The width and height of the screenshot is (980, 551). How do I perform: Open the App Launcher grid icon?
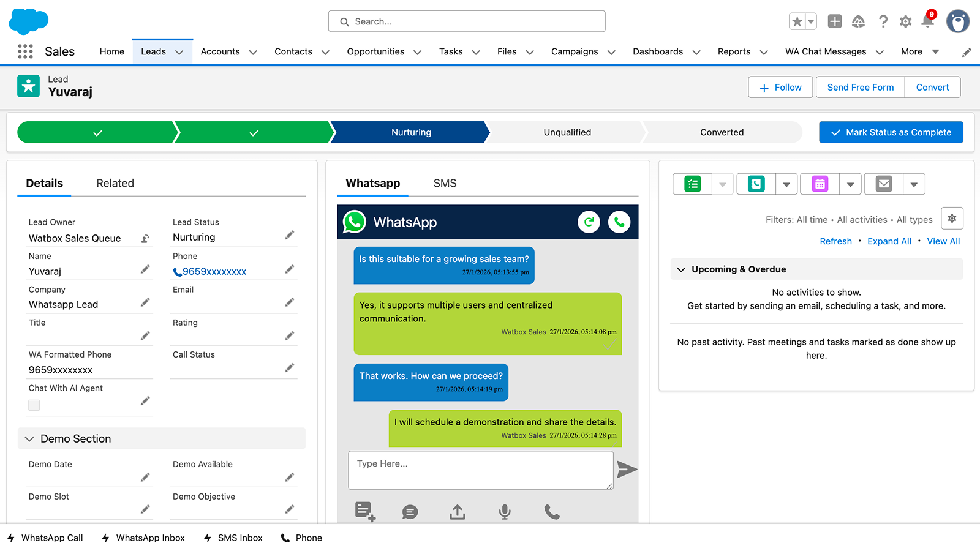click(25, 51)
